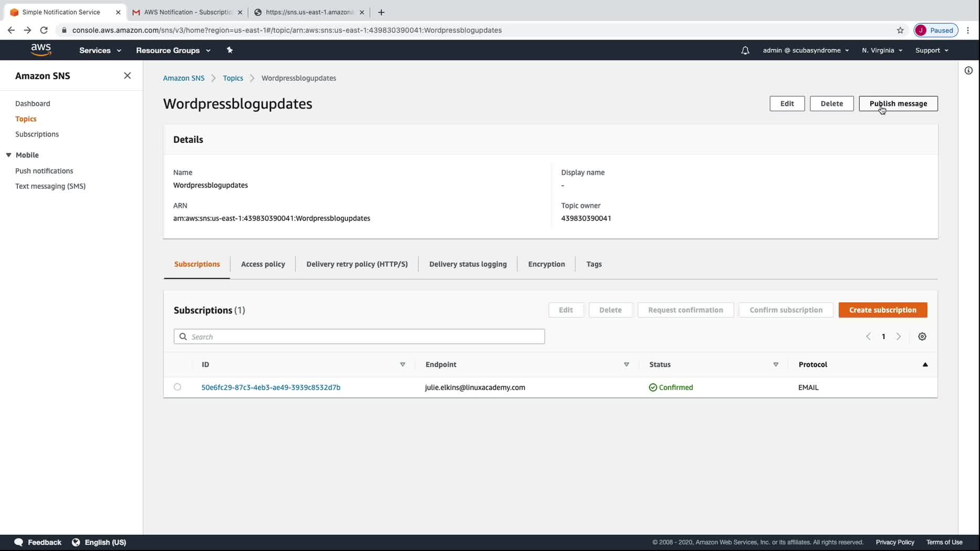
Task: Click the topic Edit button
Action: [787, 103]
